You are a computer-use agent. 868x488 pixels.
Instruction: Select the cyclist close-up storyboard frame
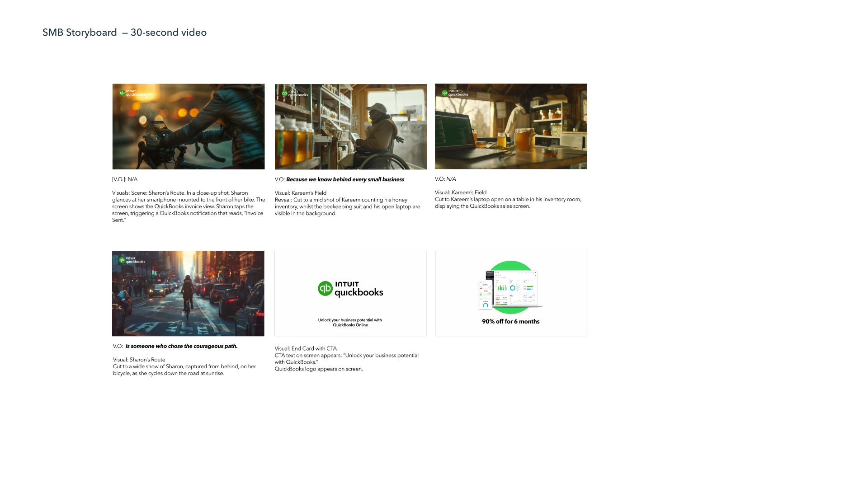189,127
